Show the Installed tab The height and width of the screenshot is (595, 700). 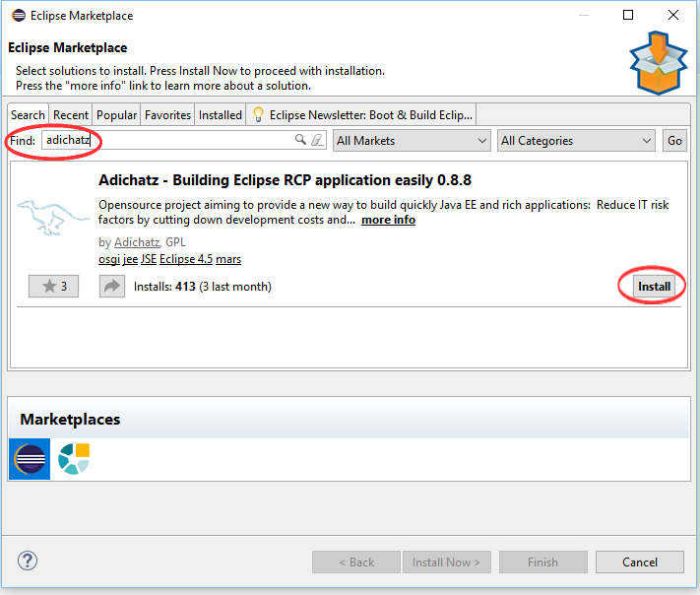pos(221,115)
